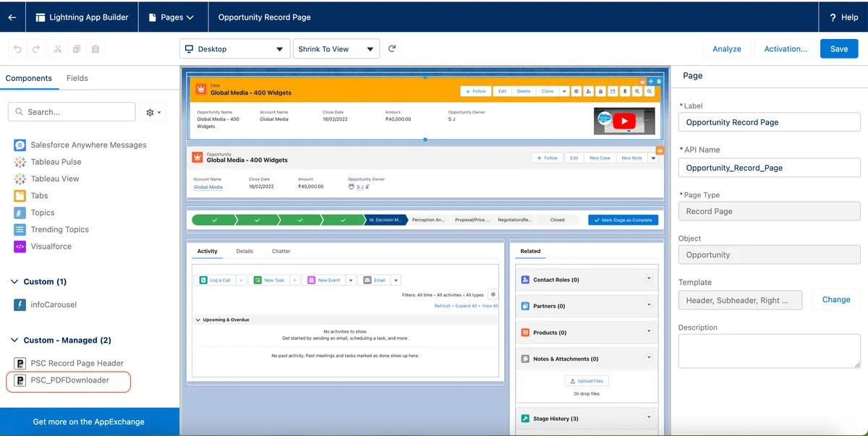
Task: Open the Contact Roles dropdown arrow
Action: pos(649,278)
